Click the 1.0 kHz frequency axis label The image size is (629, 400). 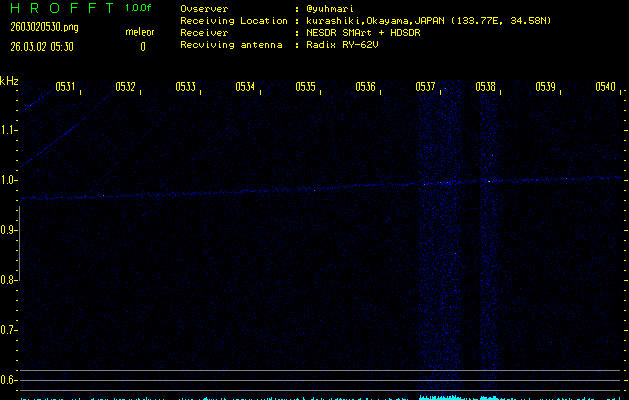9,180
